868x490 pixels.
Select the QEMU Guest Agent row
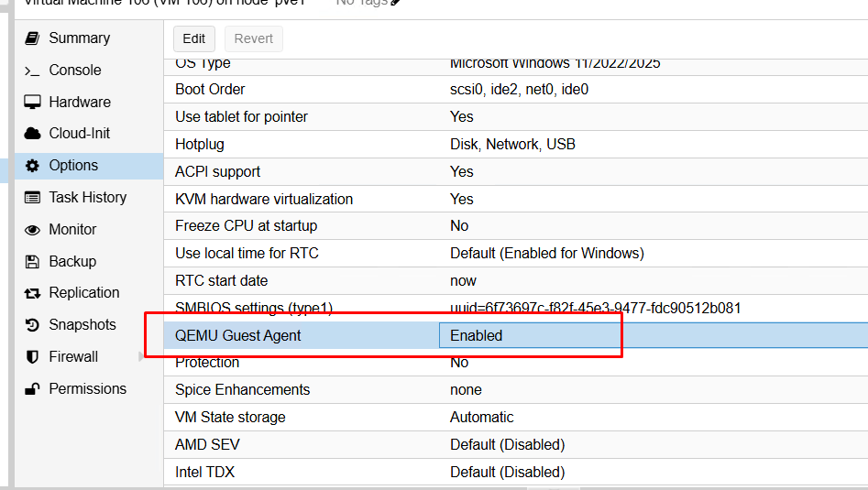516,336
